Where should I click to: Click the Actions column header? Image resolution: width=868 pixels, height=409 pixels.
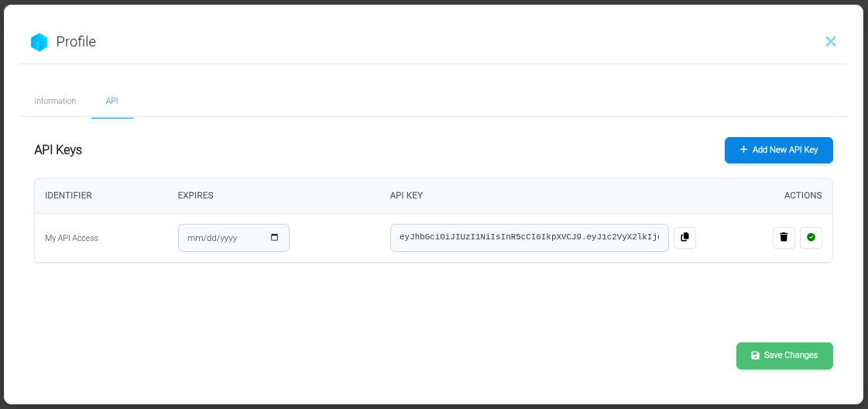pyautogui.click(x=803, y=195)
